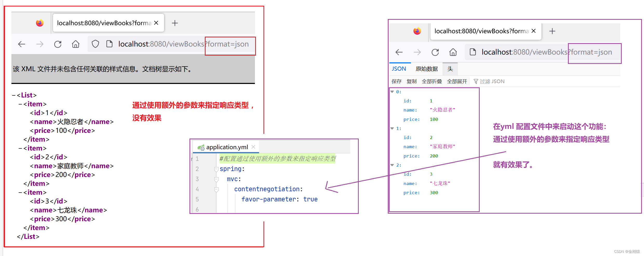The width and height of the screenshot is (644, 256).
Task: Click the closing List tag
Action: point(28,237)
